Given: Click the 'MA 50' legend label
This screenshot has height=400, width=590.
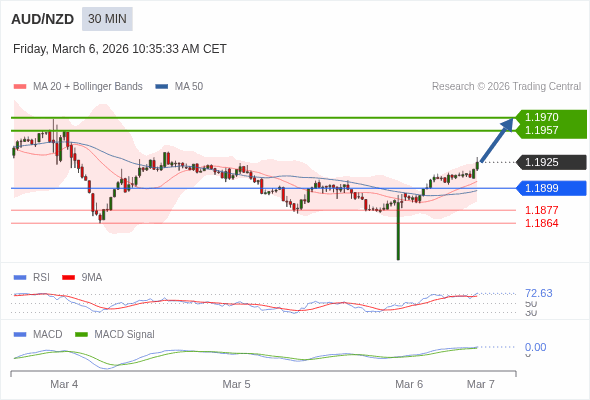Looking at the screenshot, I should coord(189,87).
